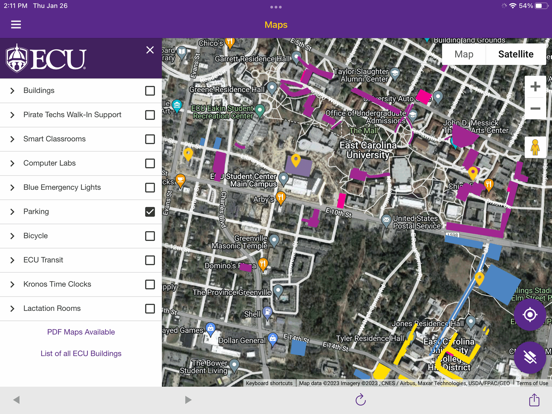Enable the Buildings layer checkbox
The width and height of the screenshot is (552, 414).
point(150,91)
